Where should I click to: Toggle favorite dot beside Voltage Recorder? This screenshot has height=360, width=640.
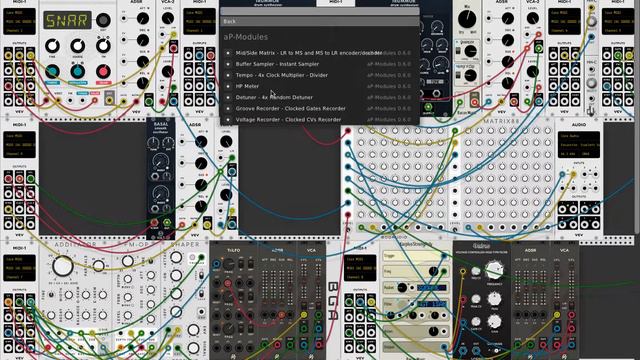coord(228,120)
